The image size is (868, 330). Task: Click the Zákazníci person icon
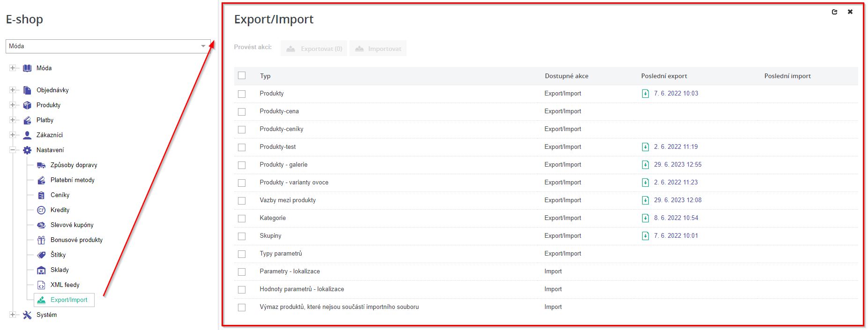pos(27,135)
